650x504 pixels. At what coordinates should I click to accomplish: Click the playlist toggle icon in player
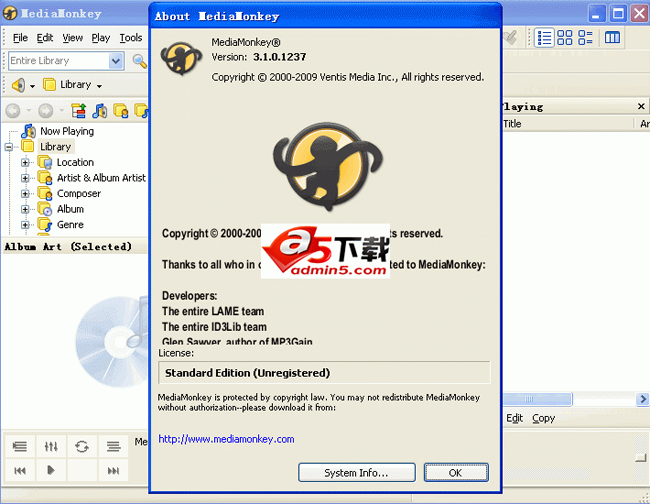point(19,446)
